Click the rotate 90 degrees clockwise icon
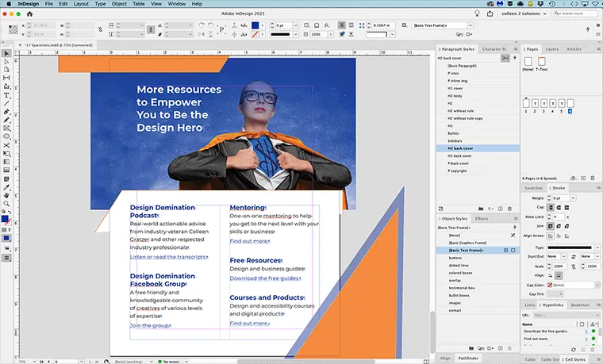Screen dimensions: 603x364 coord(202,25)
